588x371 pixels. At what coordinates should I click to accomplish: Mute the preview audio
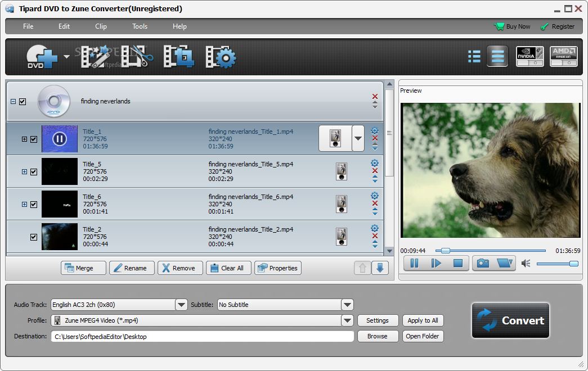(x=526, y=264)
